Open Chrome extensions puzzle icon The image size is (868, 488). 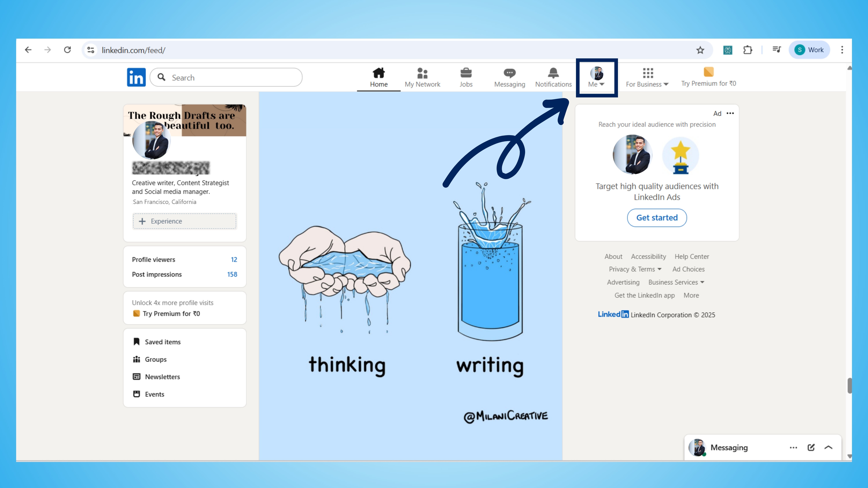[747, 50]
